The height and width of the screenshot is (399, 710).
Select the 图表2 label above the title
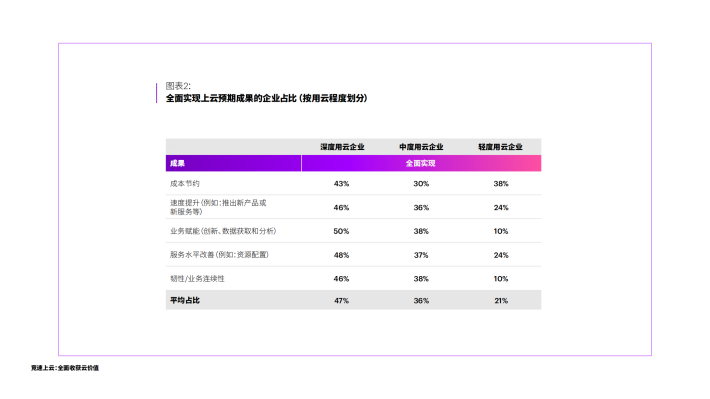[x=178, y=86]
